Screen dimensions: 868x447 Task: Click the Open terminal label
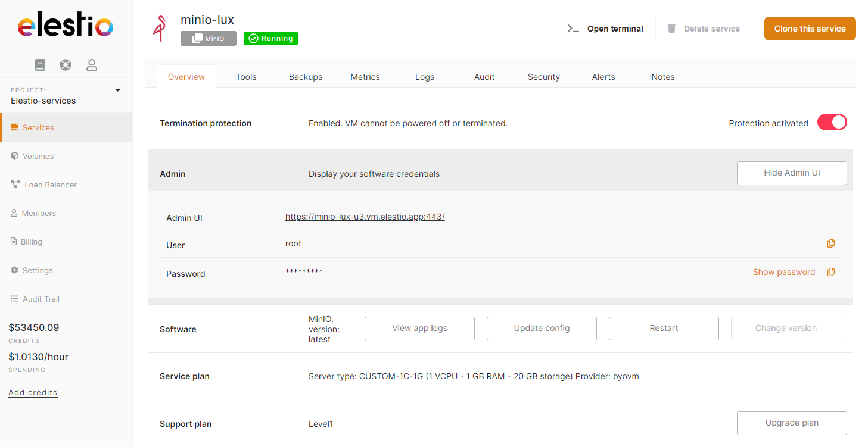(615, 29)
